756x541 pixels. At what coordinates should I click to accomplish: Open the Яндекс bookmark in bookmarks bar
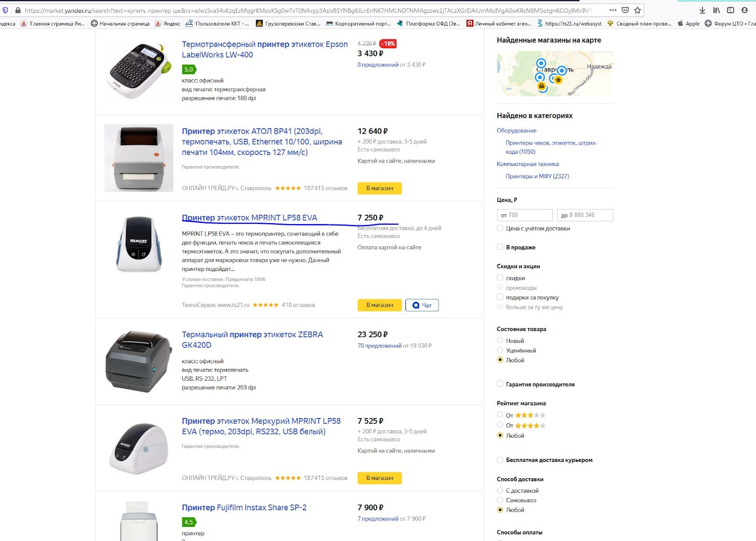168,23
